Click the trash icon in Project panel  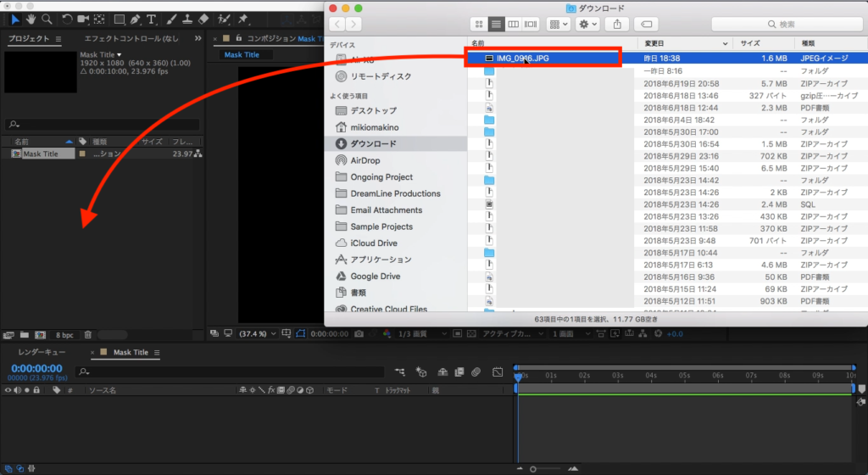[x=88, y=335]
